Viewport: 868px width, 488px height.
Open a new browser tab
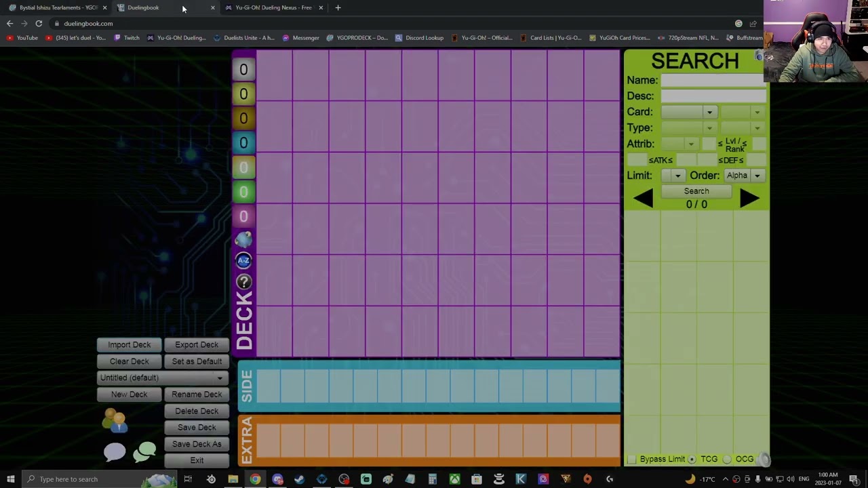point(338,7)
